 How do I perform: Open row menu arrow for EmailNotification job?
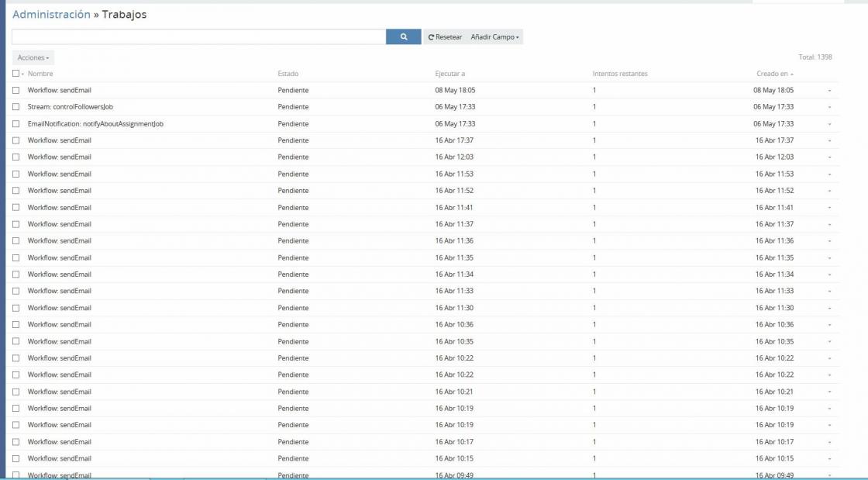(829, 124)
